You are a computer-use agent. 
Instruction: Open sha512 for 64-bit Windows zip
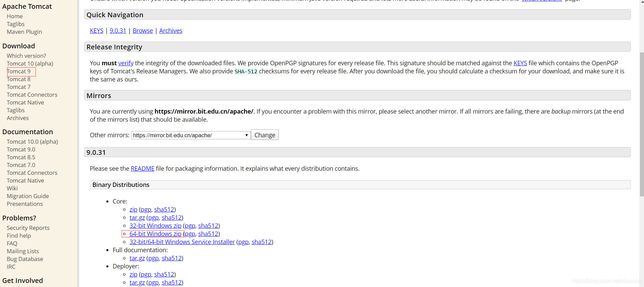(208, 234)
